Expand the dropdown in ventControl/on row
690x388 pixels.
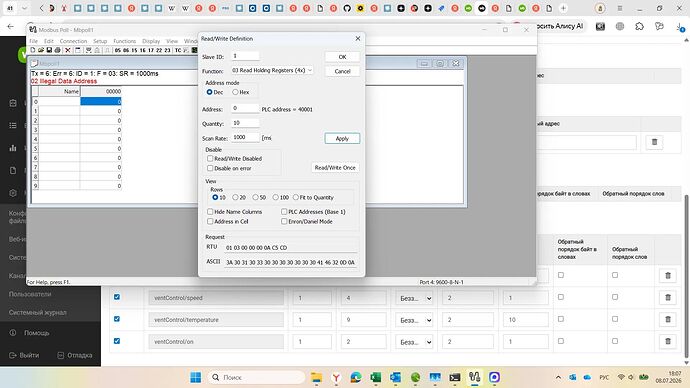[x=414, y=341]
